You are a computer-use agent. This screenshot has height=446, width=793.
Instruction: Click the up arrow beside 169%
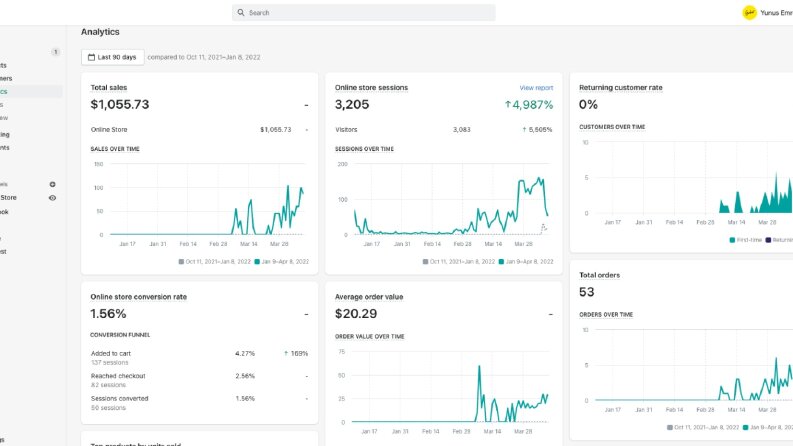(286, 353)
